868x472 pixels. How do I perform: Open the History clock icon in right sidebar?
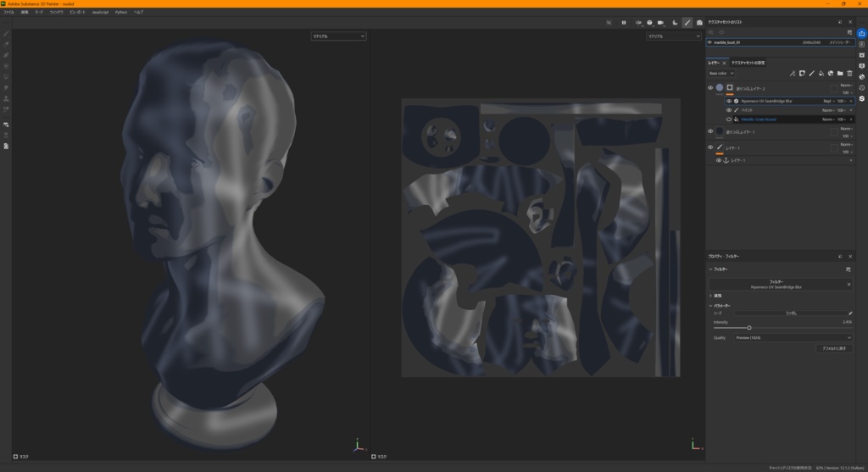[862, 87]
